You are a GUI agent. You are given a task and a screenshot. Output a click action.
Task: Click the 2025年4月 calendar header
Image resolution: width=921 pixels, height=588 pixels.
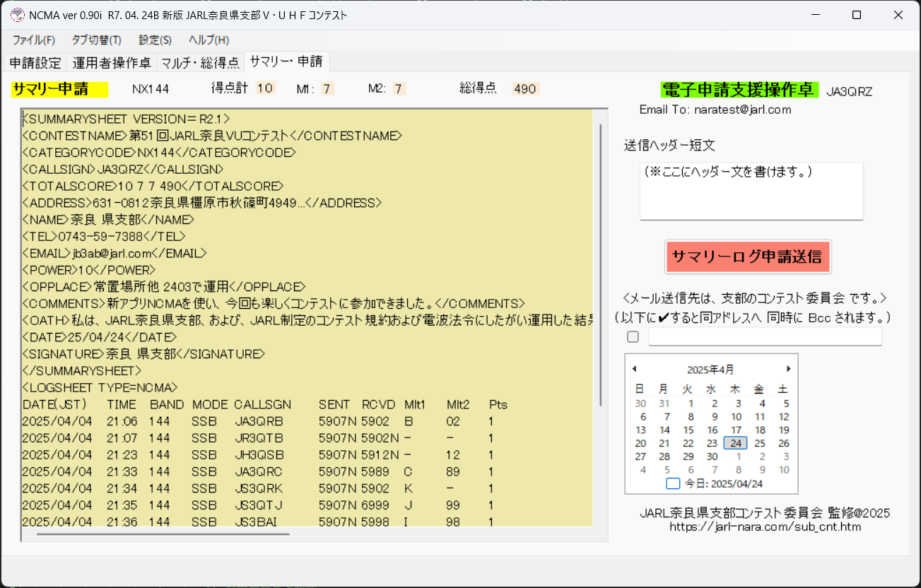710,368
